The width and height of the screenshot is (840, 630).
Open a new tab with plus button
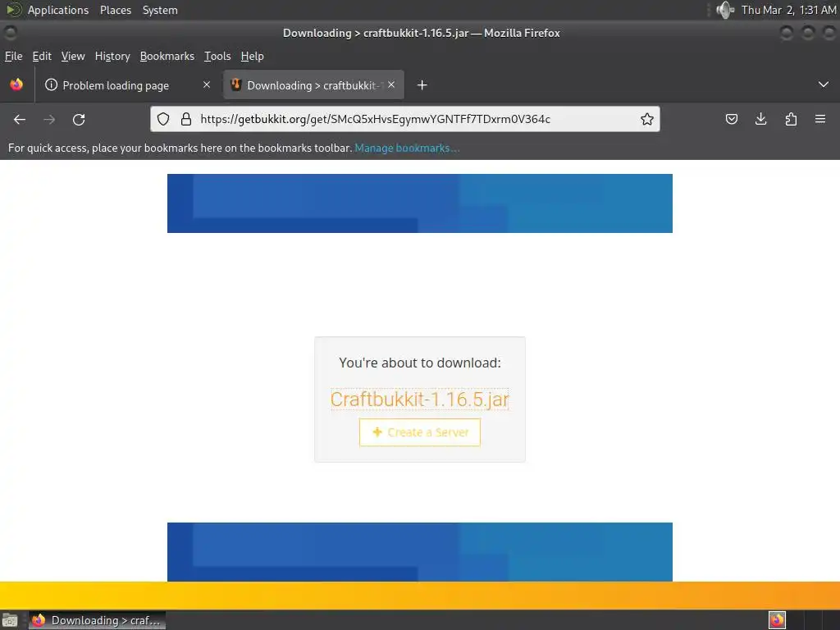422,85
